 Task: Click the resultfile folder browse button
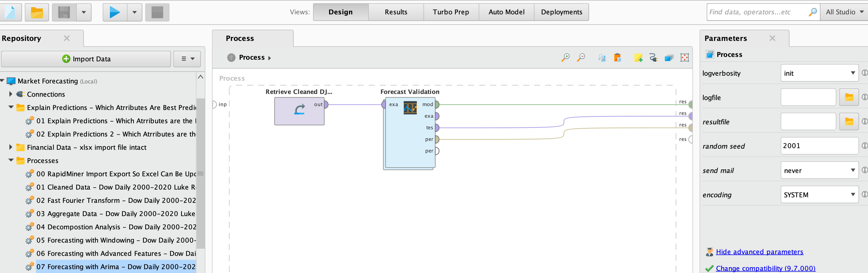(x=849, y=122)
